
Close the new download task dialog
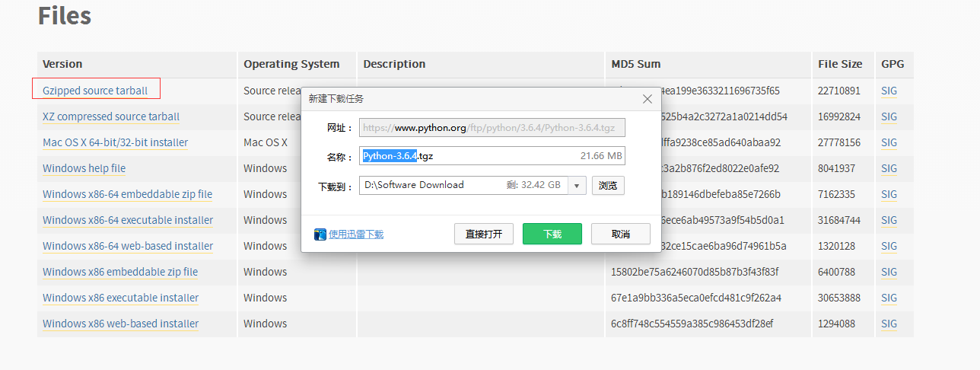pos(647,99)
